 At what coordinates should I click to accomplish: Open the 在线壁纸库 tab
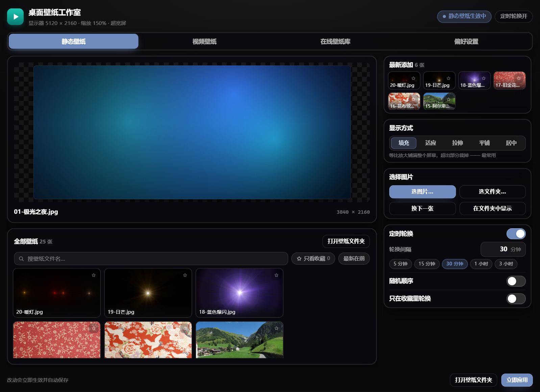pos(335,42)
